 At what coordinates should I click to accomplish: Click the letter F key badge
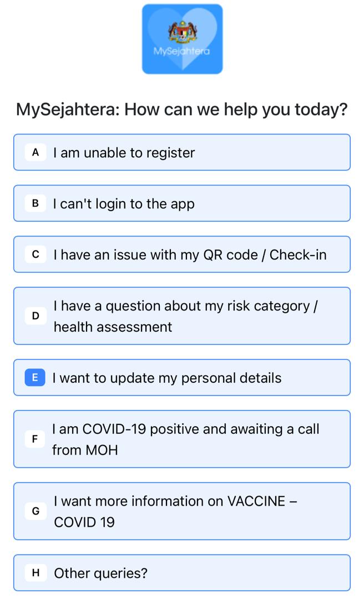pos(35,439)
